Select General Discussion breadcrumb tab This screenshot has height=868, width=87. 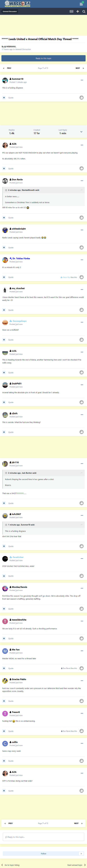pos(10,11)
